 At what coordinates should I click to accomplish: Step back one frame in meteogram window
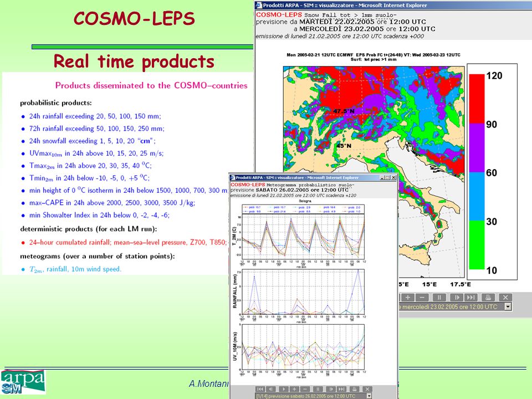coord(271,389)
